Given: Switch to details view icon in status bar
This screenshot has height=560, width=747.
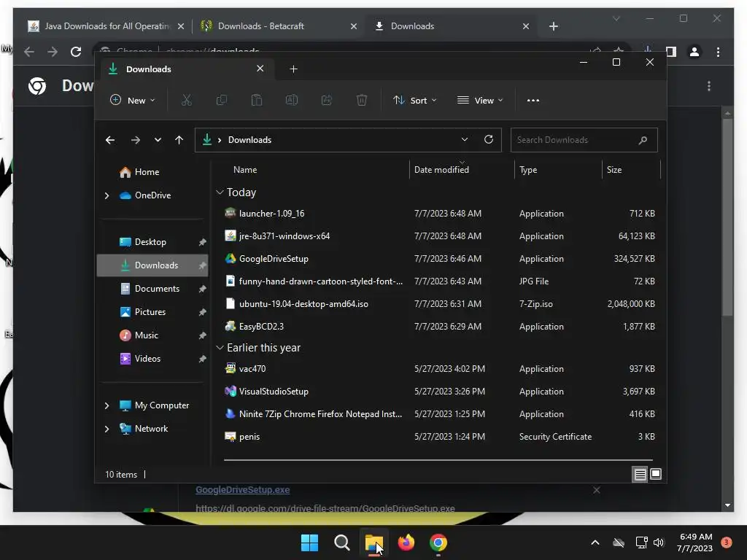Looking at the screenshot, I should pos(640,474).
